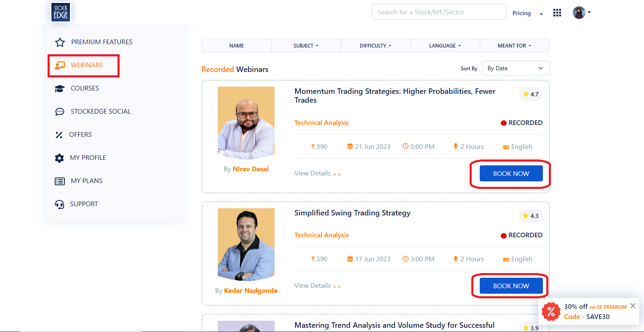Click the Premium Features star icon
The height and width of the screenshot is (332, 644).
60,42
